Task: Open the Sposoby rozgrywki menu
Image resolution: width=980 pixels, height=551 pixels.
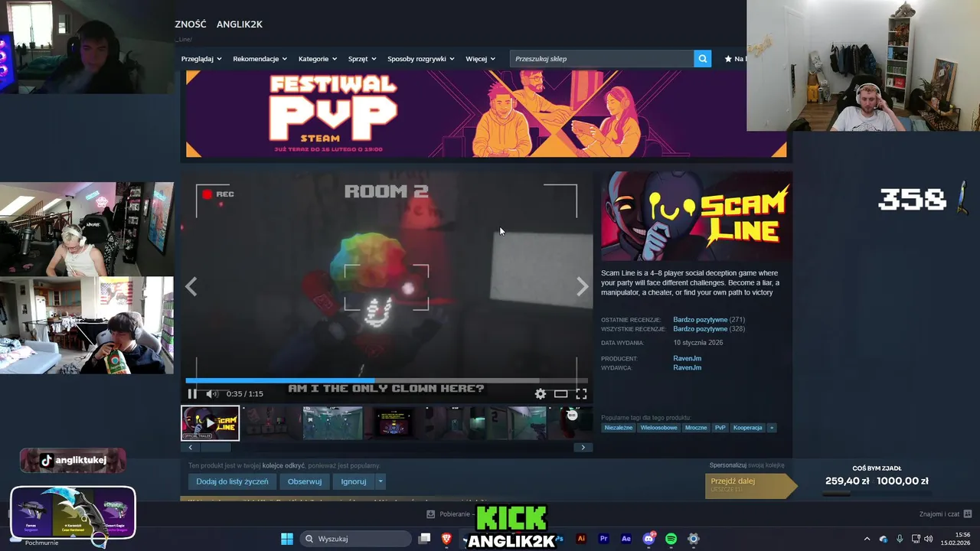Action: click(421, 59)
